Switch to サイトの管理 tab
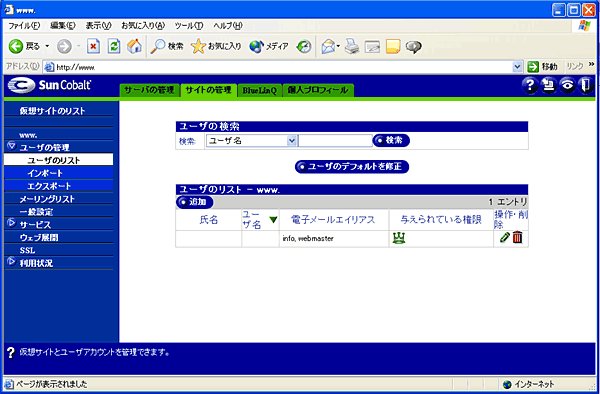This screenshot has width=600, height=394. (209, 90)
